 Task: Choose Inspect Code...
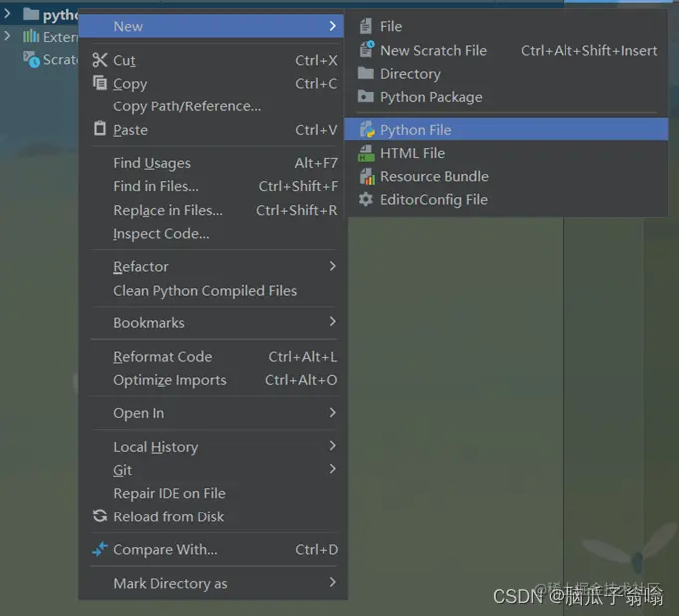point(213,234)
